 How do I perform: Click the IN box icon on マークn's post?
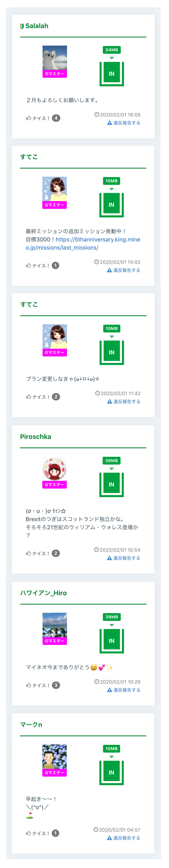tap(111, 772)
